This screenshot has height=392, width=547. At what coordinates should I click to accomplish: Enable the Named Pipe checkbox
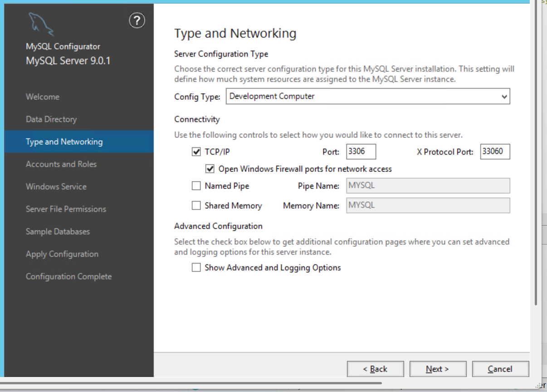(x=196, y=186)
